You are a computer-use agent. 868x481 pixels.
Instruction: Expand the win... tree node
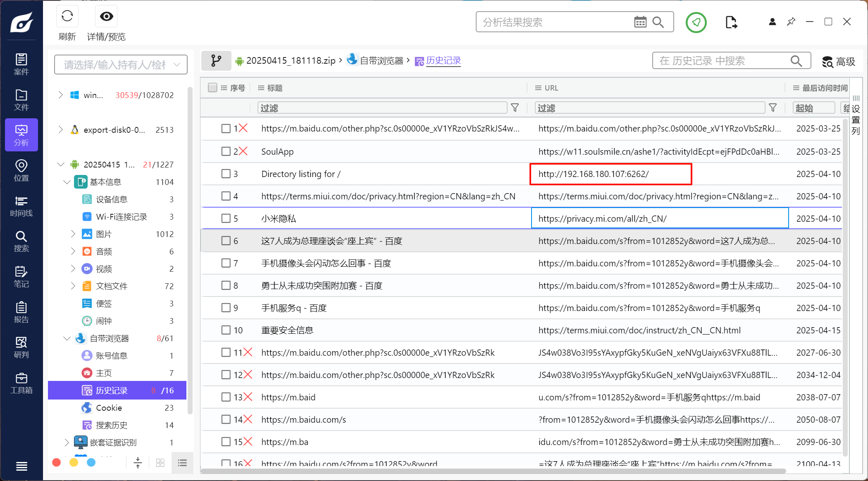click(61, 95)
